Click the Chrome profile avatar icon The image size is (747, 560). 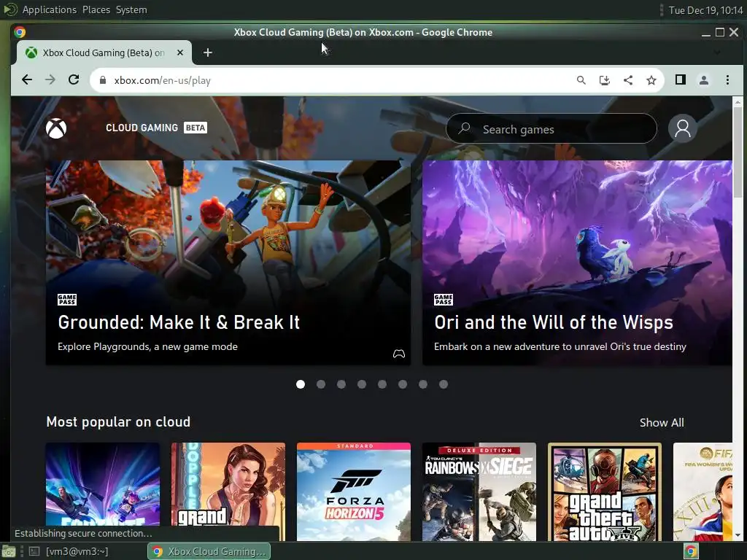(704, 80)
